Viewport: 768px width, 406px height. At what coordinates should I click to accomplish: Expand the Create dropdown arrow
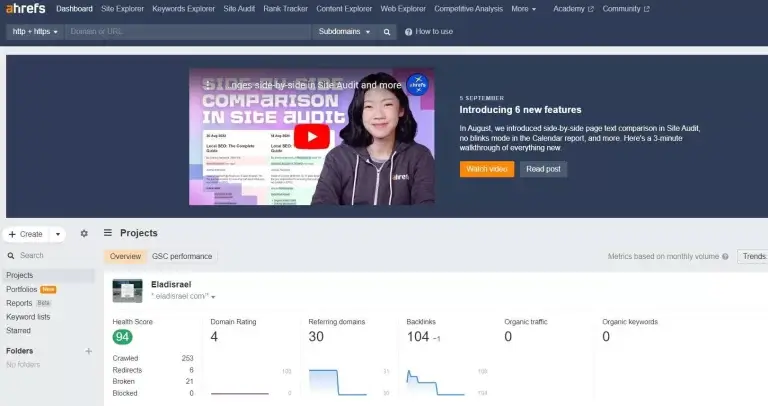click(58, 234)
